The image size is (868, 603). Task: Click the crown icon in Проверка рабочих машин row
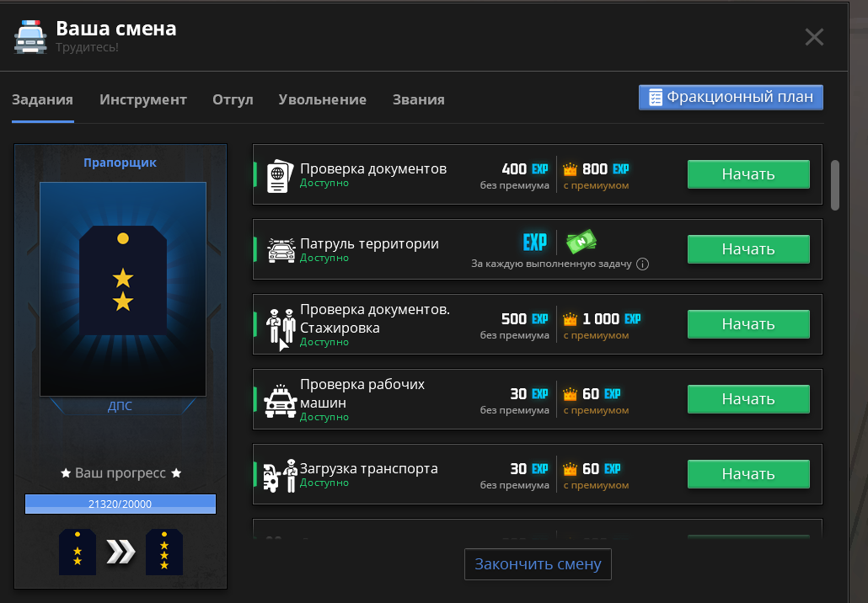click(570, 394)
